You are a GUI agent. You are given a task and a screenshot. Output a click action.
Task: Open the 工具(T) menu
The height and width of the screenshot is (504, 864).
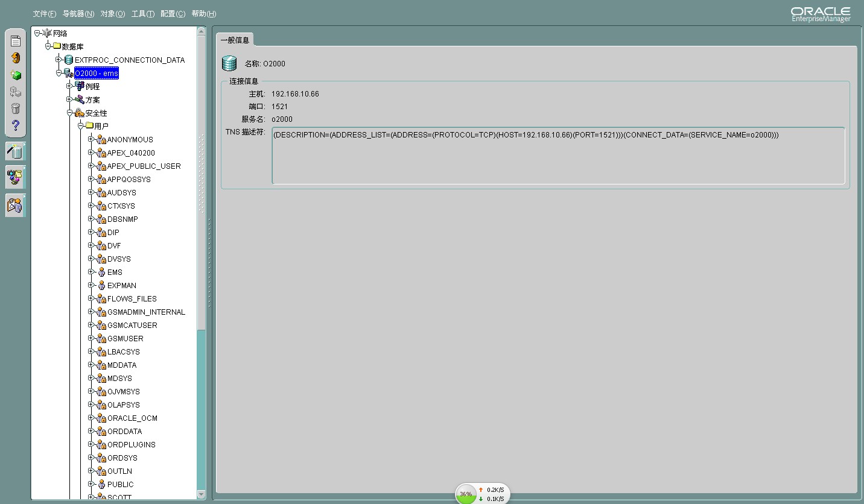[x=143, y=14]
